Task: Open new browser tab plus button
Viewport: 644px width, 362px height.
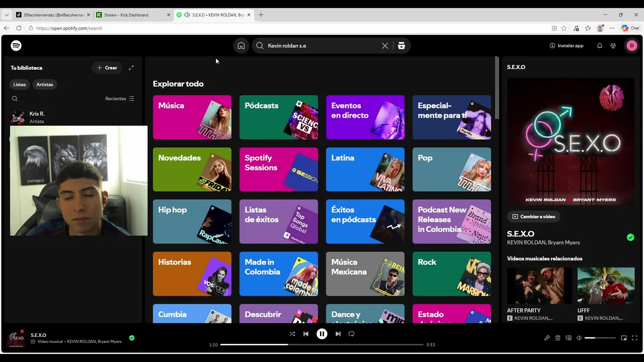Action: [x=261, y=15]
